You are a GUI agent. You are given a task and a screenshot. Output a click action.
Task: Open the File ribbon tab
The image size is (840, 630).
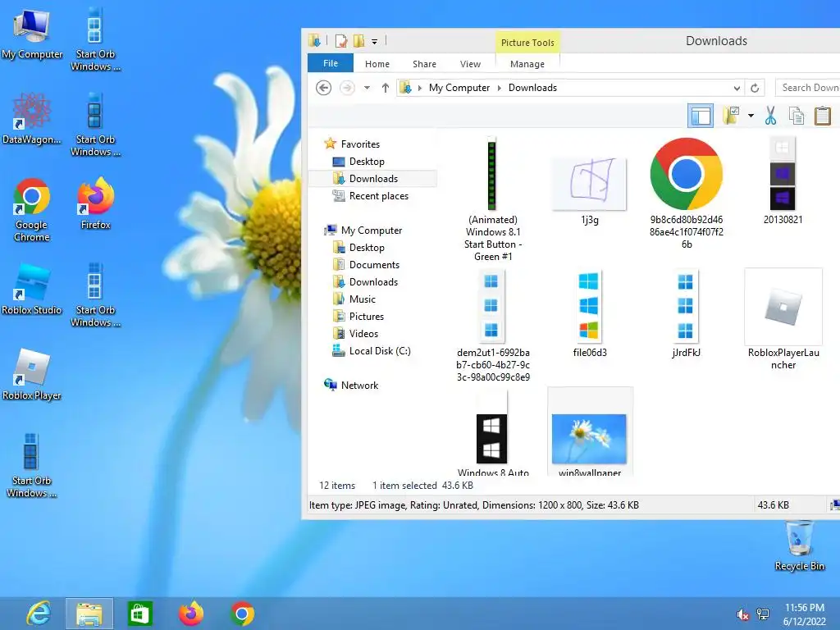[331, 63]
